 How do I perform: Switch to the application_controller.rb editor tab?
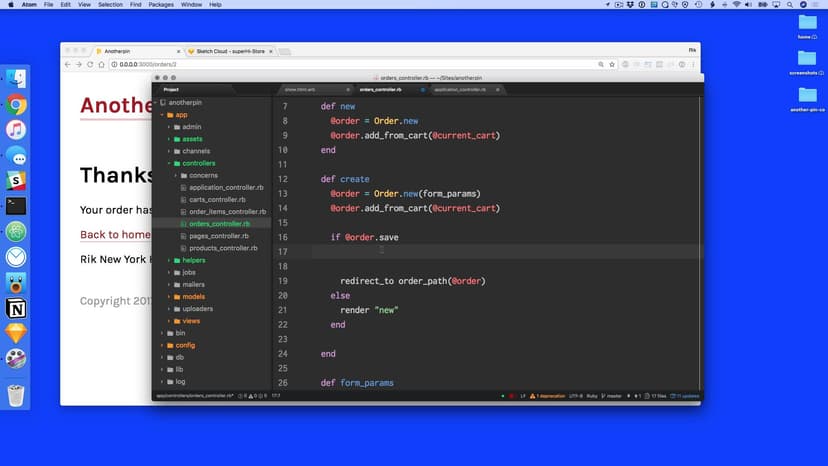[459, 90]
